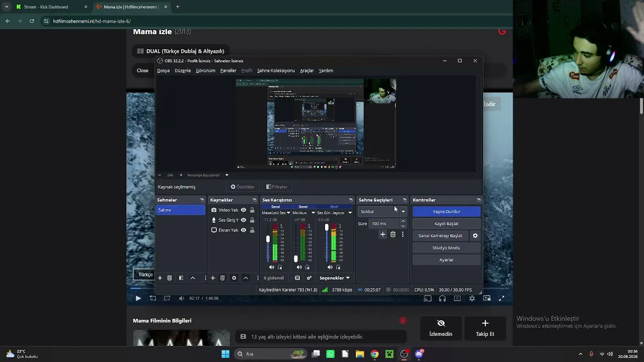Float the Ses Karıştırıcı dock
Image resolution: width=644 pixels, height=362 pixels.
[x=351, y=200]
